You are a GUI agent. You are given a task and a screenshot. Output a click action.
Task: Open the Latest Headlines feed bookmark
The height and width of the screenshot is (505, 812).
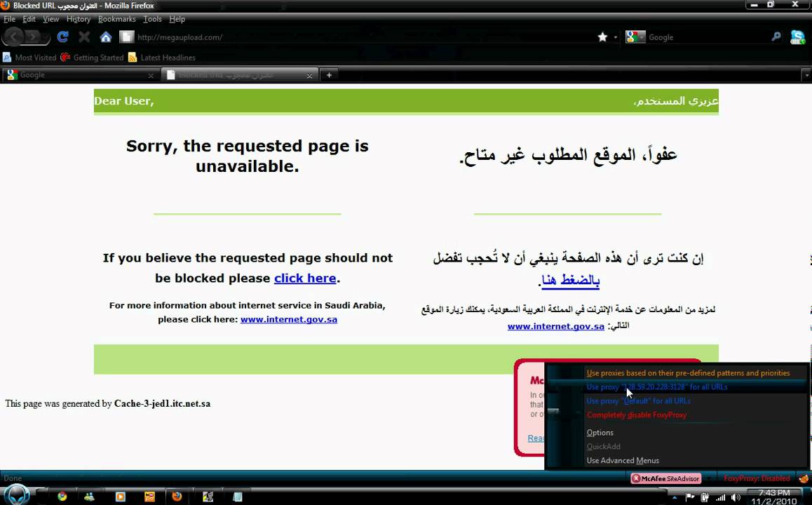[161, 58]
